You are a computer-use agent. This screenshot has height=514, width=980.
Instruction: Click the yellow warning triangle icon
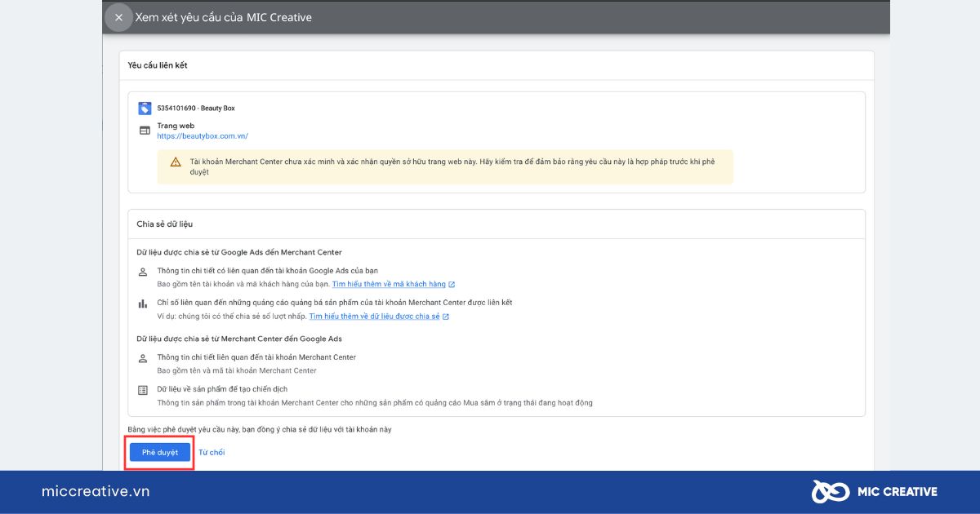click(x=176, y=162)
